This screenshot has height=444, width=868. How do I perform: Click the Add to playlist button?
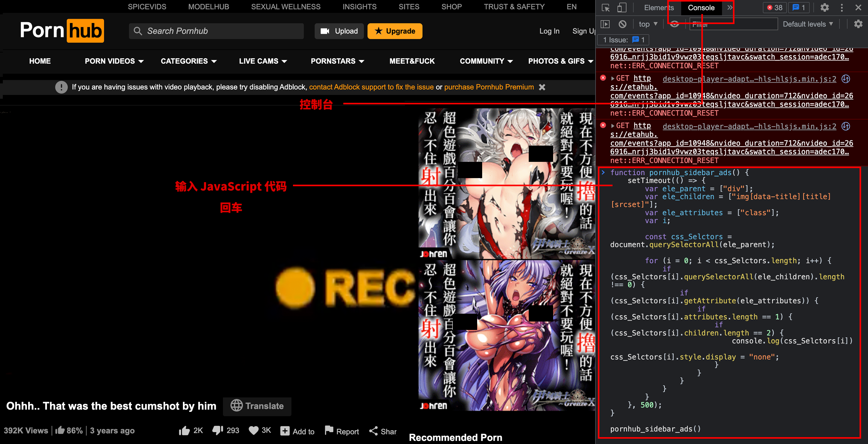point(297,431)
